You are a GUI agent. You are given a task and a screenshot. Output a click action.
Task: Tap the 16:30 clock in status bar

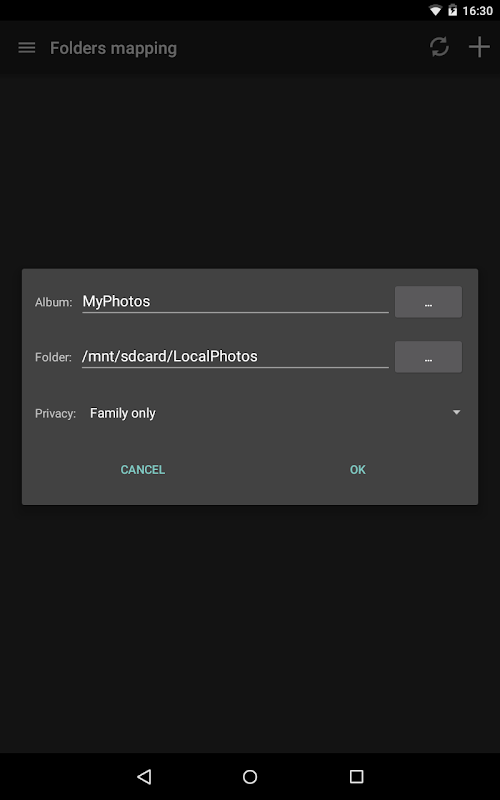click(x=478, y=11)
